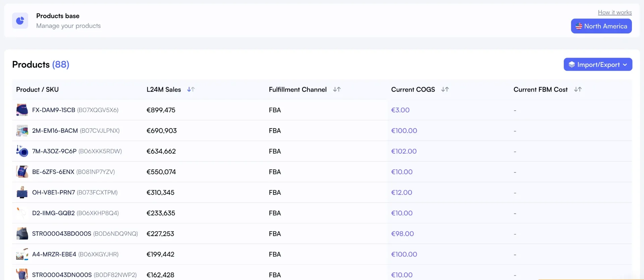Image resolution: width=644 pixels, height=280 pixels.
Task: Select SKU text 7M-A3OZ-9C6P
Action: coord(54,151)
